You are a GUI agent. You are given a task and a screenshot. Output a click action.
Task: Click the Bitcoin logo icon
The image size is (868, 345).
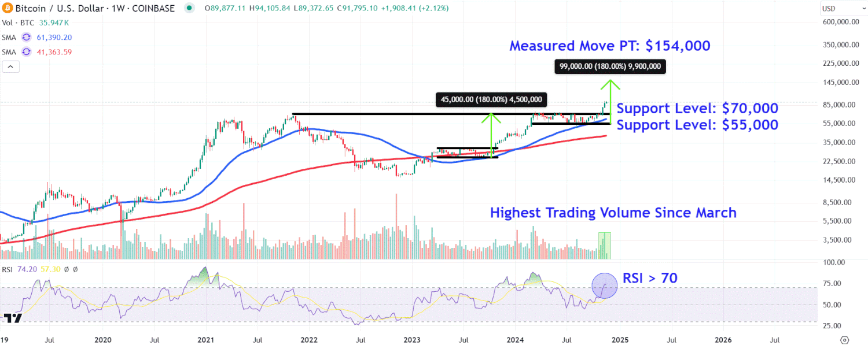[x=8, y=8]
